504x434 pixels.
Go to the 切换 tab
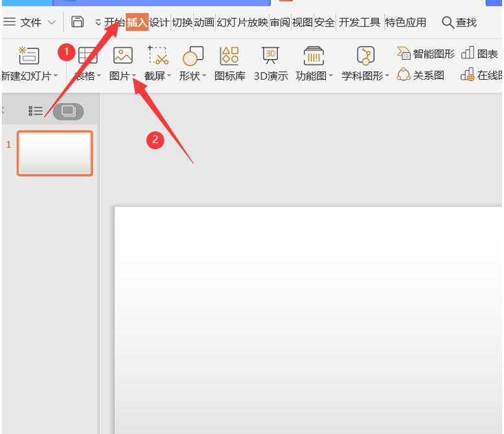[x=182, y=23]
